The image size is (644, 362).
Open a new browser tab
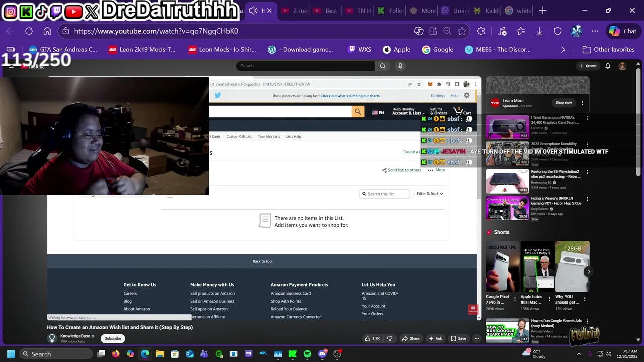[542, 11]
